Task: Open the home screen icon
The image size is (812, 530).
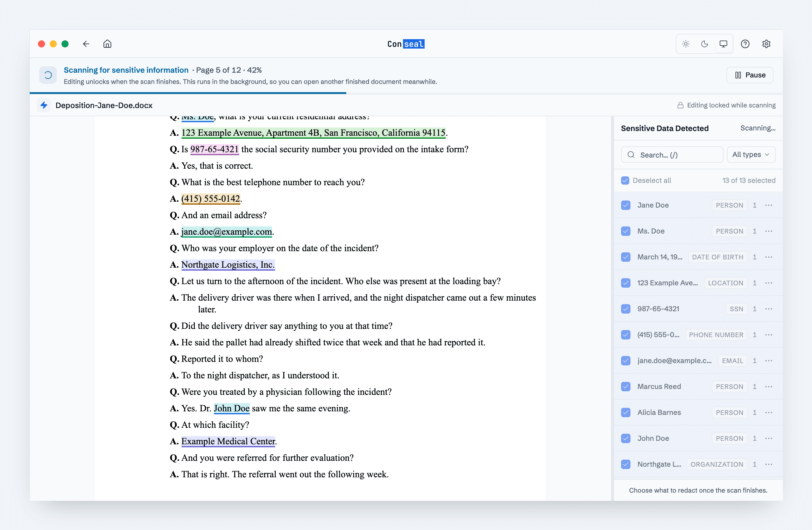Action: 107,44
